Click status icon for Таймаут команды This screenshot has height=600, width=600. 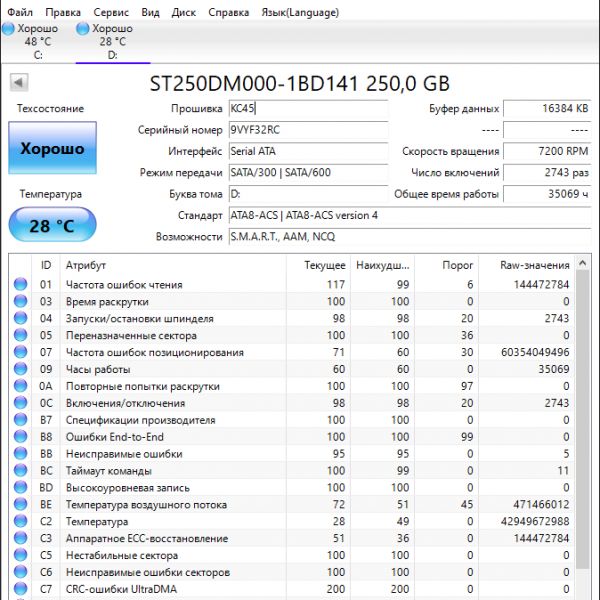pyautogui.click(x=20, y=470)
